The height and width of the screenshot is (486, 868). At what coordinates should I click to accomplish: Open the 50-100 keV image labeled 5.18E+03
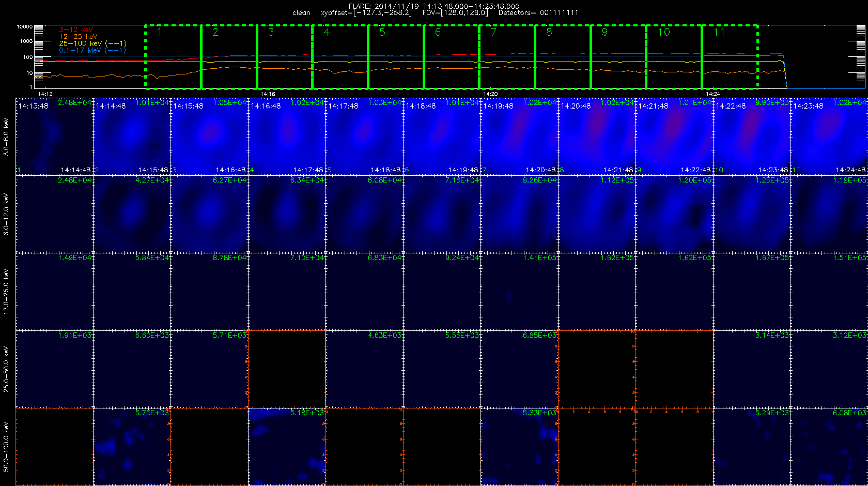(x=287, y=446)
